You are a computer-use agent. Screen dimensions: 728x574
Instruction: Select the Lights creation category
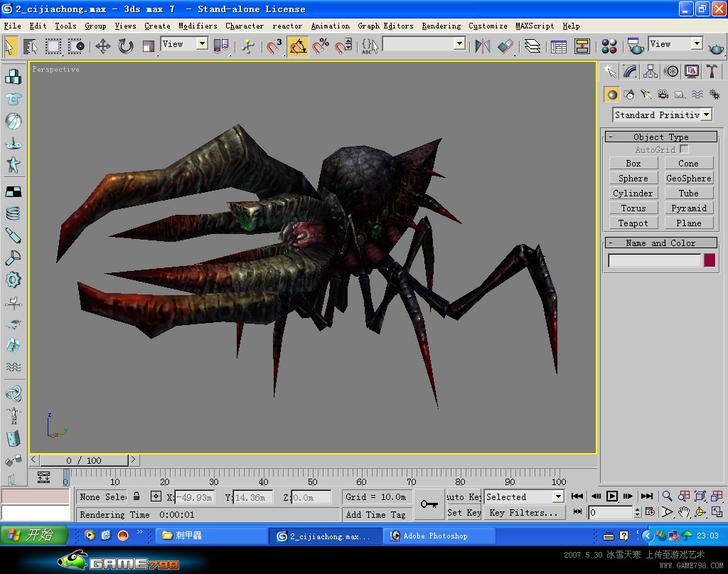[x=646, y=95]
